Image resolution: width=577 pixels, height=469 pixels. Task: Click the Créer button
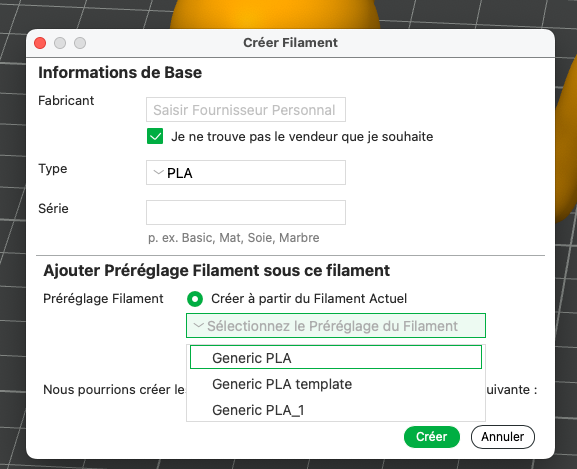[432, 437]
